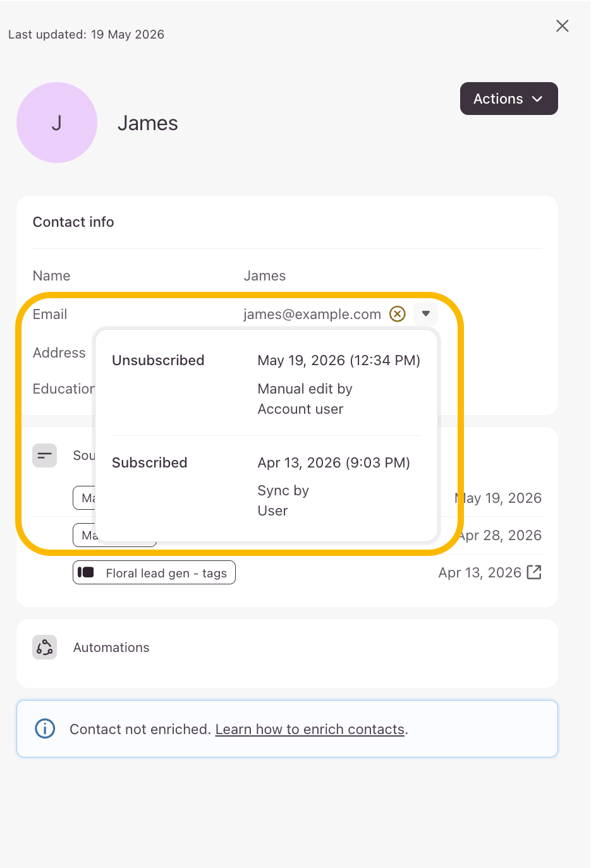Viewport: 603px width, 868px height.
Task: Open the Actions dropdown menu
Action: tap(509, 99)
